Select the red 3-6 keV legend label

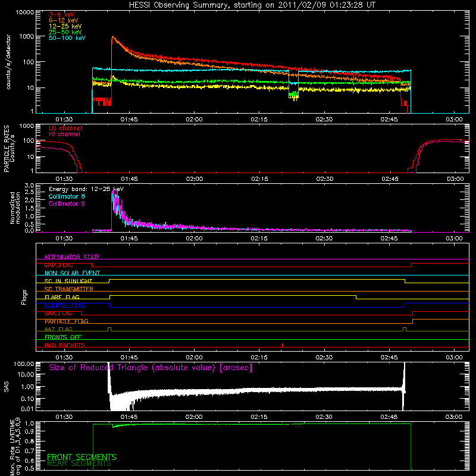pos(62,14)
